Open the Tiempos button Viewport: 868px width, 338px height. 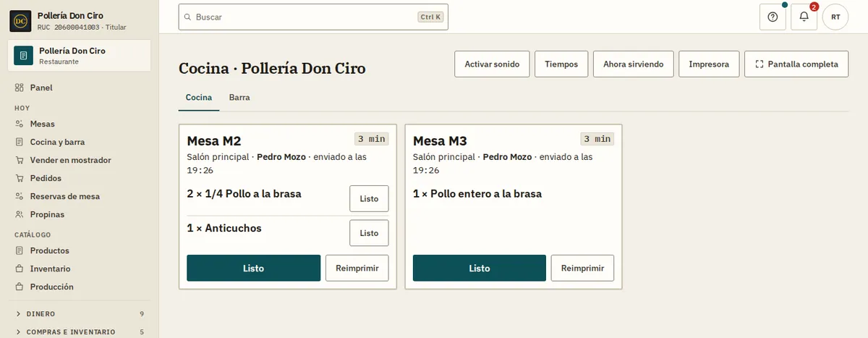point(561,64)
